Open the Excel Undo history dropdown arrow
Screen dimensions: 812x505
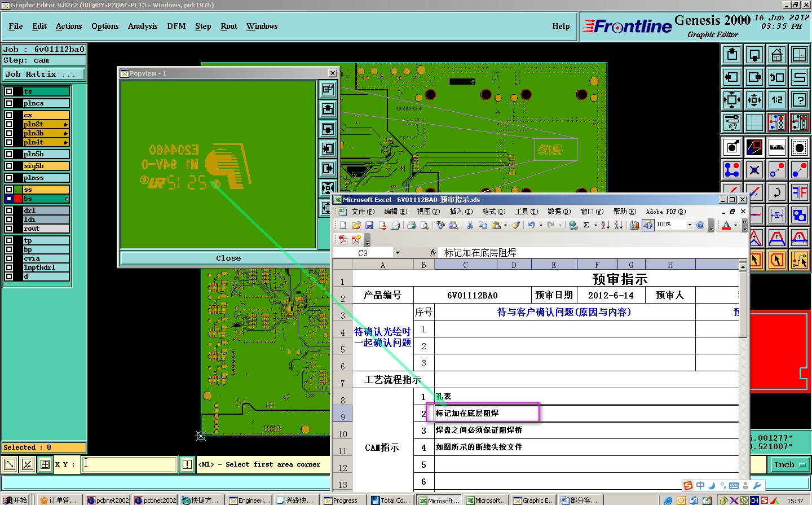[x=541, y=225]
